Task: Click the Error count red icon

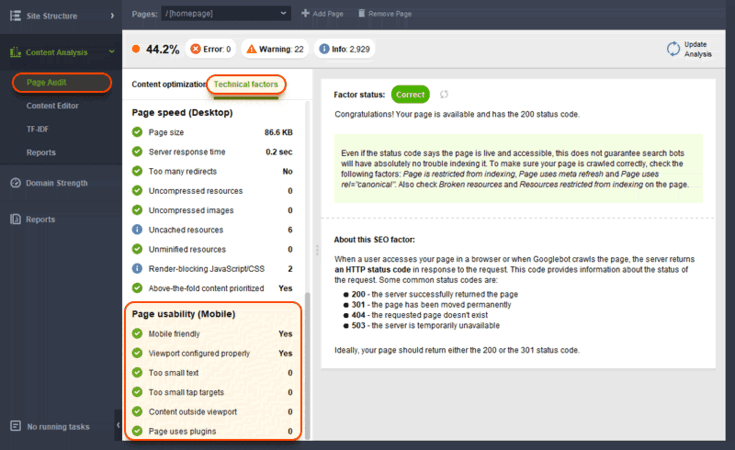Action: [199, 49]
